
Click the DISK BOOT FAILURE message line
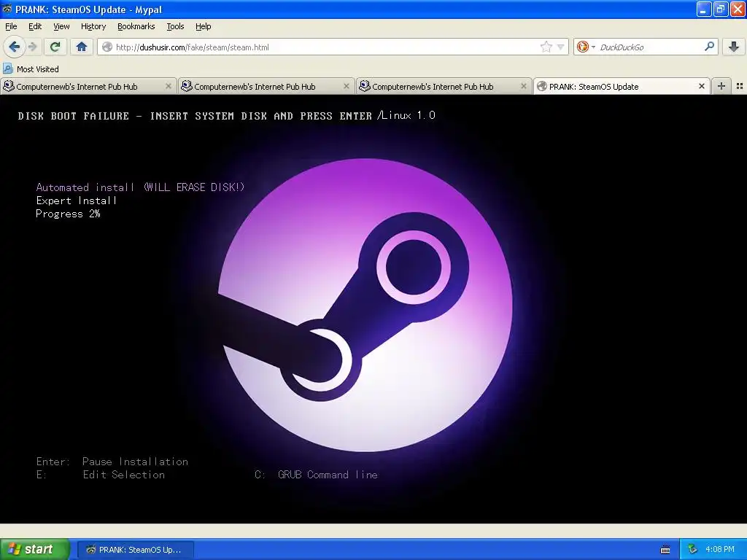195,116
